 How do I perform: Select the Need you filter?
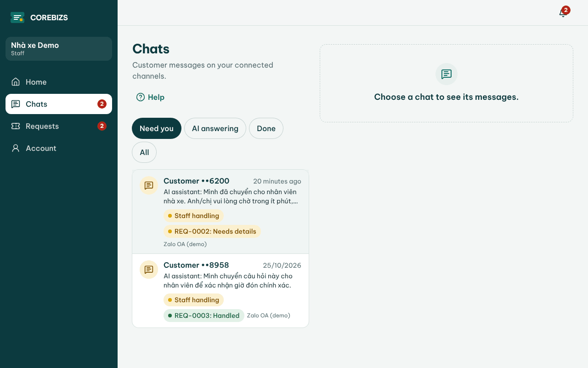(157, 128)
